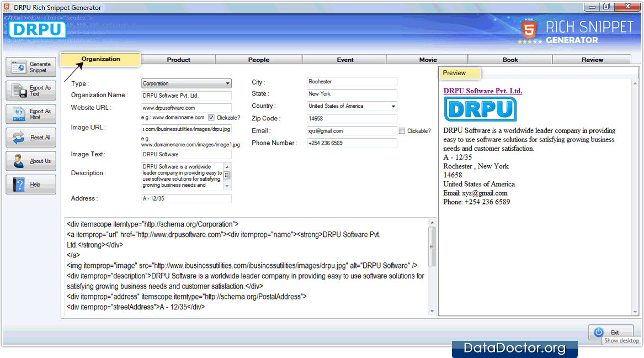644x358 pixels.
Task: Click the Export As Text document icon
Action: 19,91
